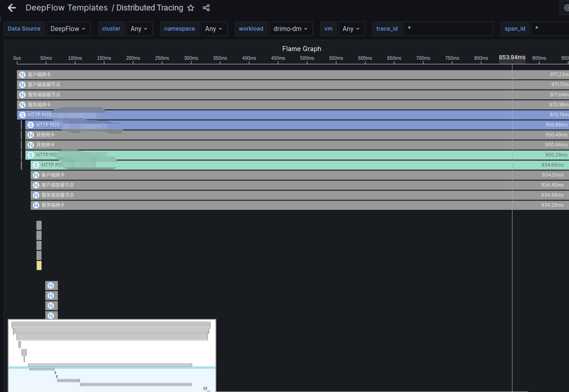Click inside the trace_id input field
Viewport: 569px width, 392px height.
tap(448, 28)
